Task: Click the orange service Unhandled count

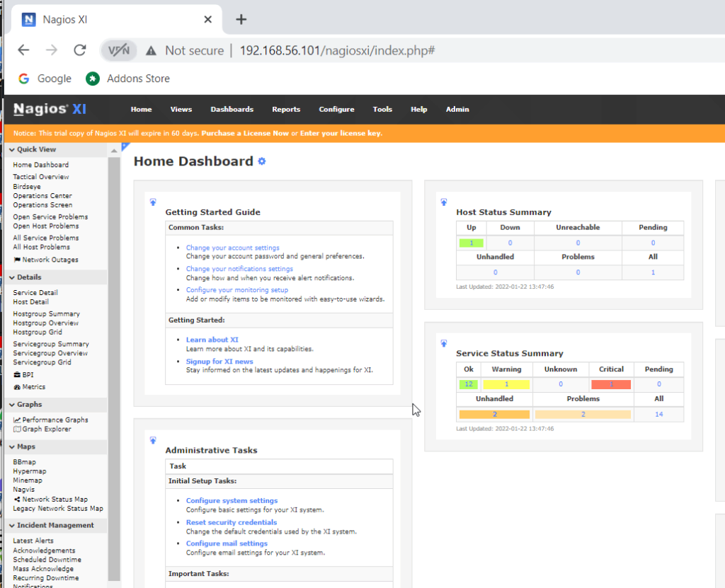Action: pos(494,414)
